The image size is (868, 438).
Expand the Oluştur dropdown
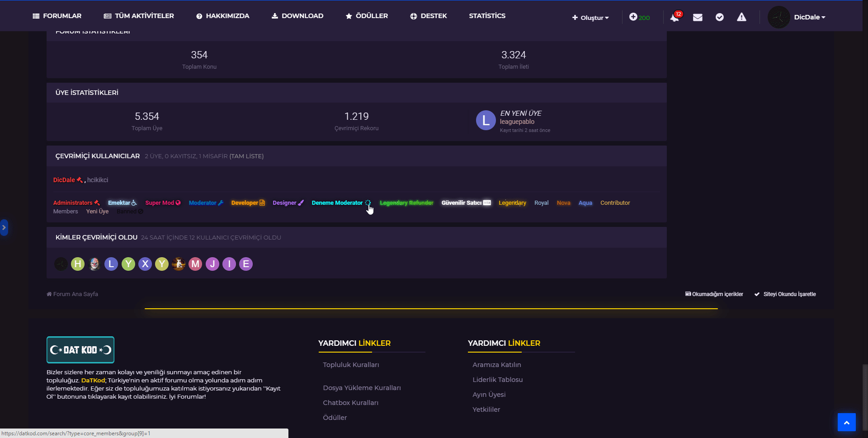(590, 18)
